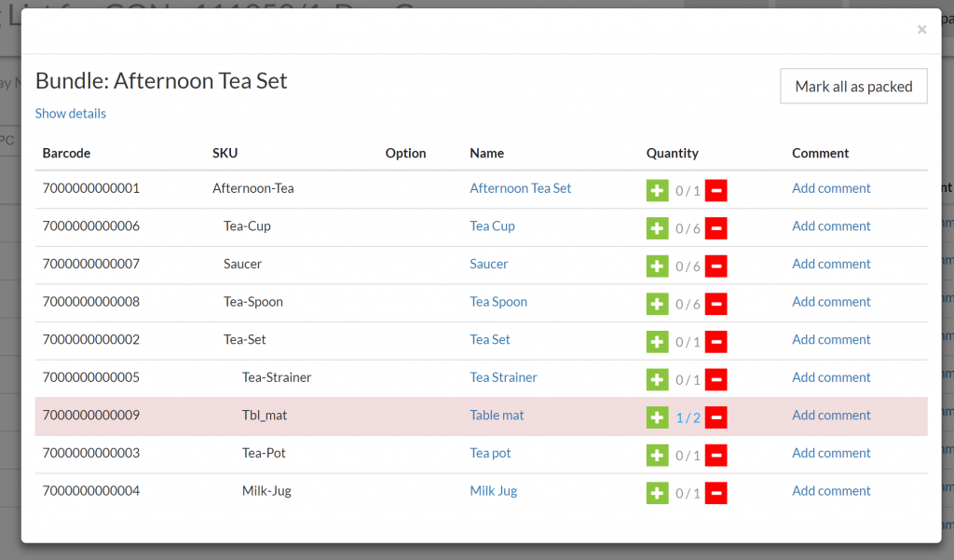Add one packed Tea Set item

(x=658, y=342)
